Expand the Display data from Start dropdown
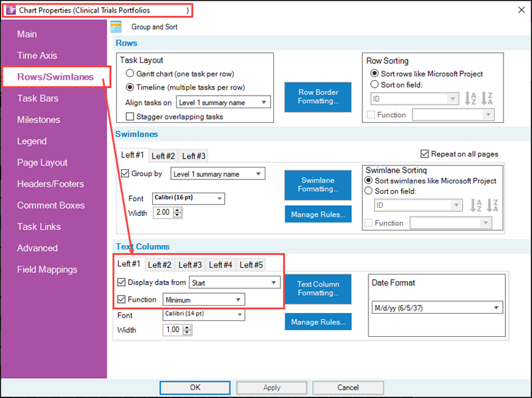The width and height of the screenshot is (532, 398). 235,282
